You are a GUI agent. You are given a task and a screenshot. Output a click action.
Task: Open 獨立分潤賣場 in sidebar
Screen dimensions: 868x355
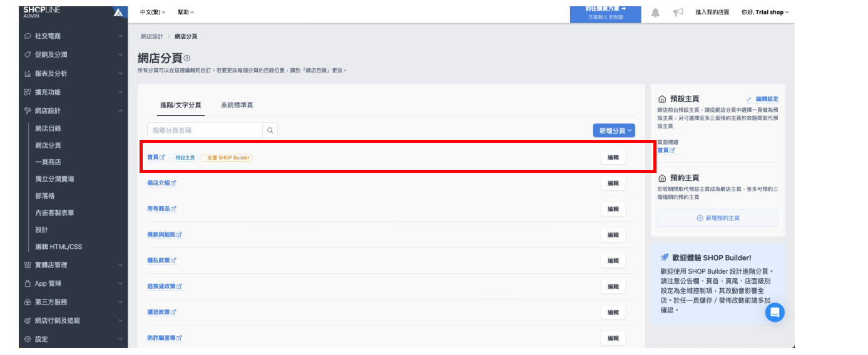point(54,179)
